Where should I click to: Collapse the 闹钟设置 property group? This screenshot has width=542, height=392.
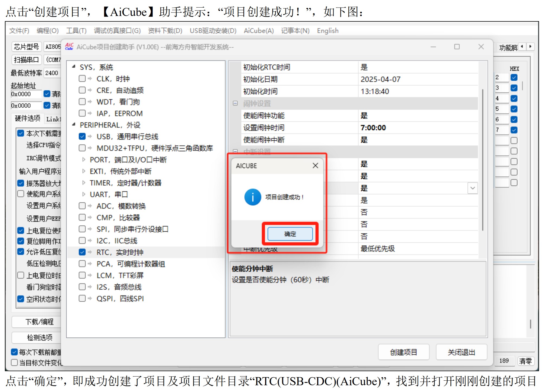235,103
